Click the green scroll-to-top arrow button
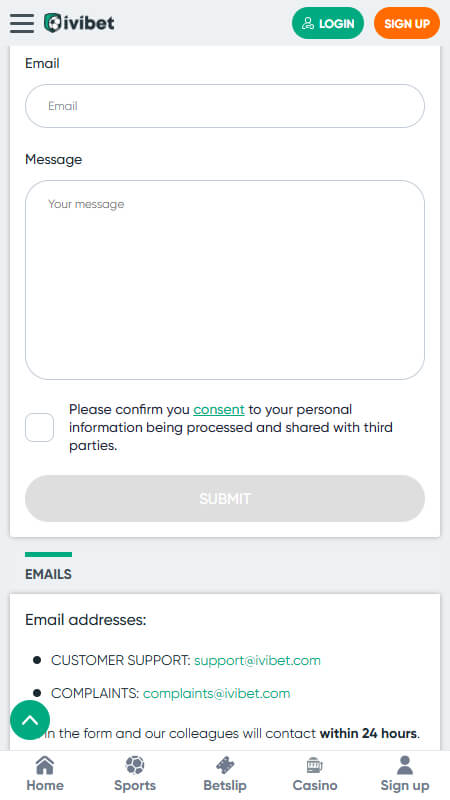Screen dimensions: 450x800 click(30, 719)
